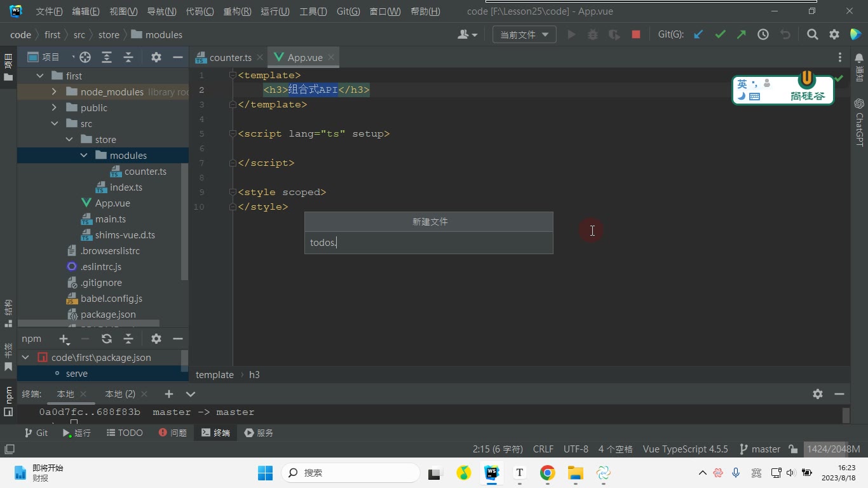Screen dimensions: 868x488
Task: Click Windows Start button on taskbar
Action: click(x=264, y=473)
